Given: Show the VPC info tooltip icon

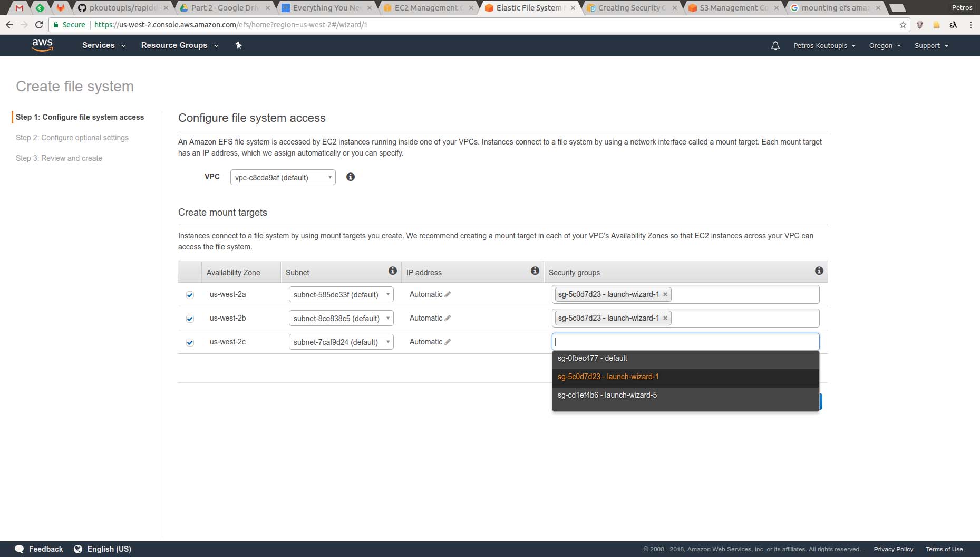Looking at the screenshot, I should pos(351,177).
